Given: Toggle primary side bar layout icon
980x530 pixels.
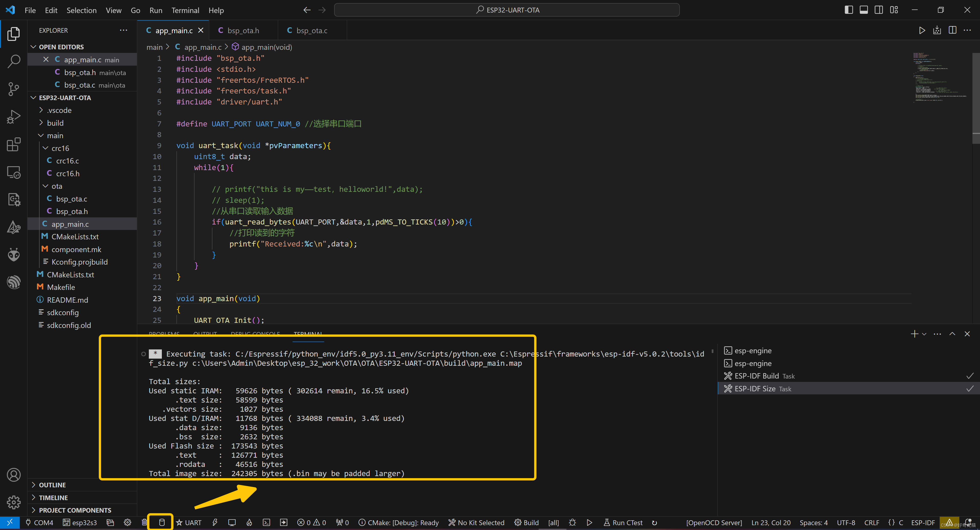Looking at the screenshot, I should [x=849, y=10].
